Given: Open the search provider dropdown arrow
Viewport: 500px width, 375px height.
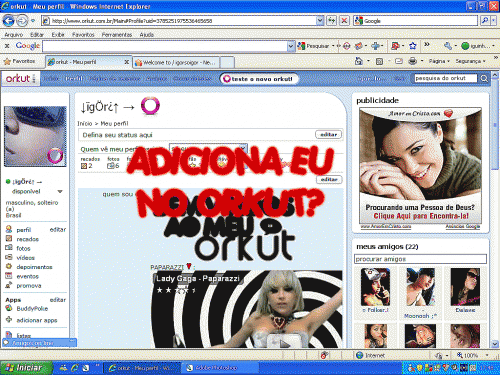Looking at the screenshot, I should point(494,21).
